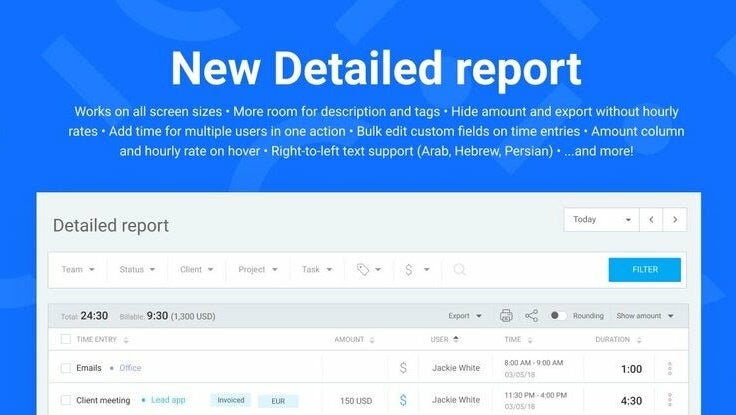Click the search magnifier icon
Viewport: 736px width, 415px height.
(460, 269)
